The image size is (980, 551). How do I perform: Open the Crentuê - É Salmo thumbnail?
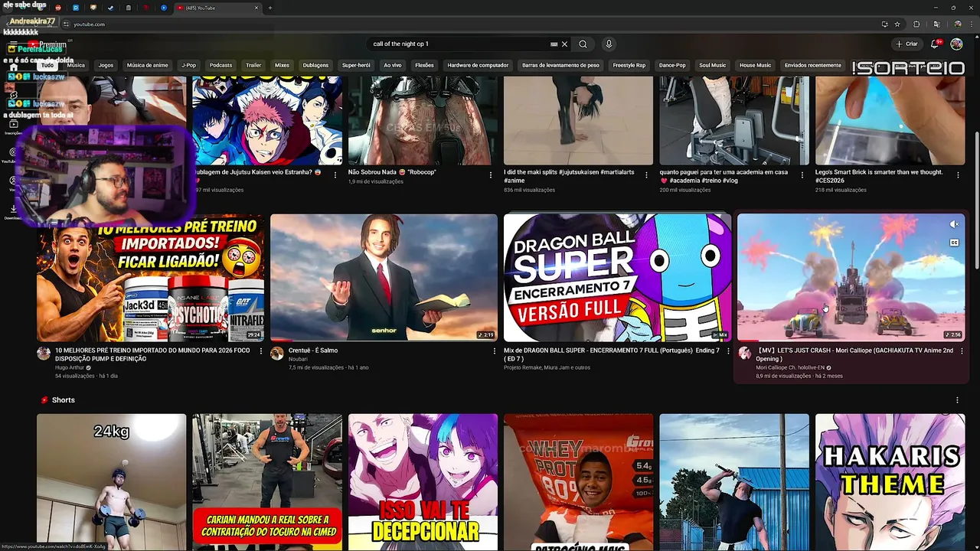pyautogui.click(x=384, y=278)
